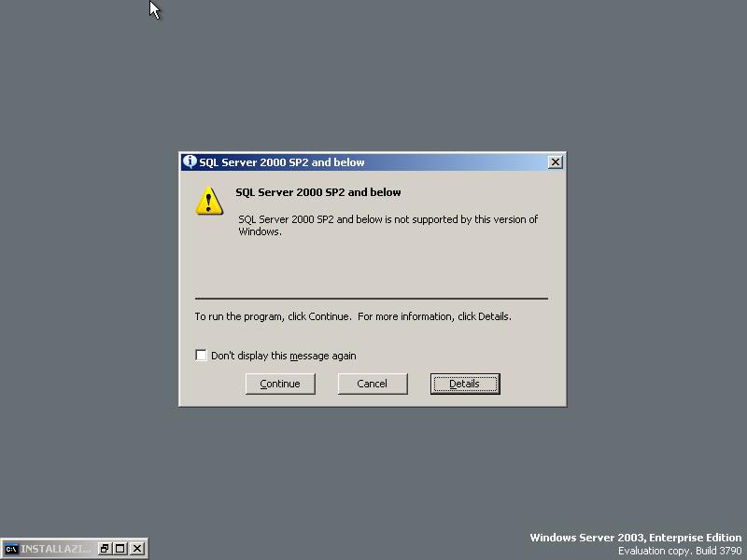The image size is (747, 560).
Task: Click the info icon in dialog title bar
Action: point(190,161)
